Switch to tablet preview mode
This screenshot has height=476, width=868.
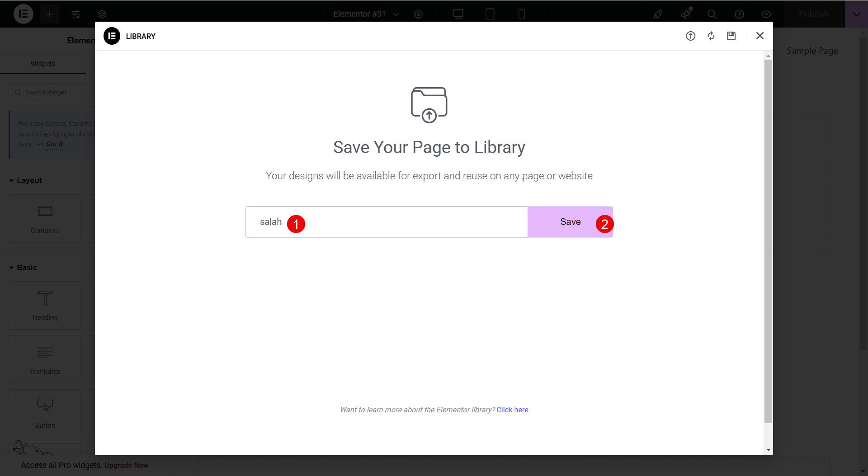tap(490, 14)
